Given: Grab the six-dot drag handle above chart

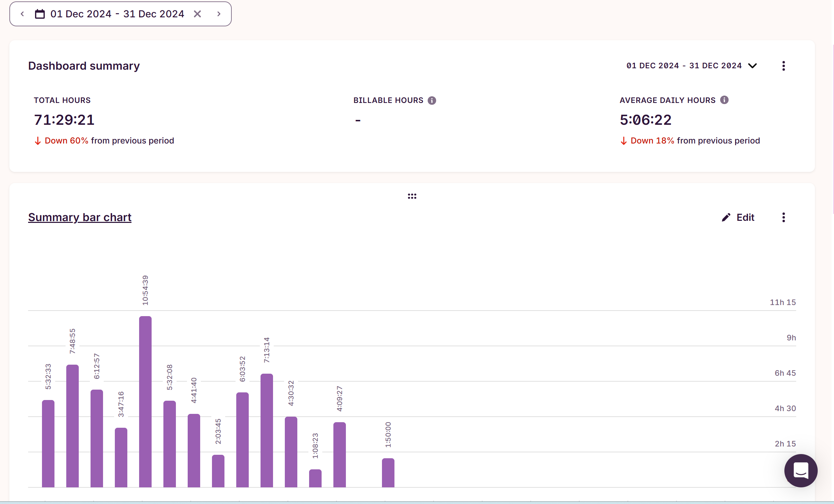Looking at the screenshot, I should click(x=412, y=196).
